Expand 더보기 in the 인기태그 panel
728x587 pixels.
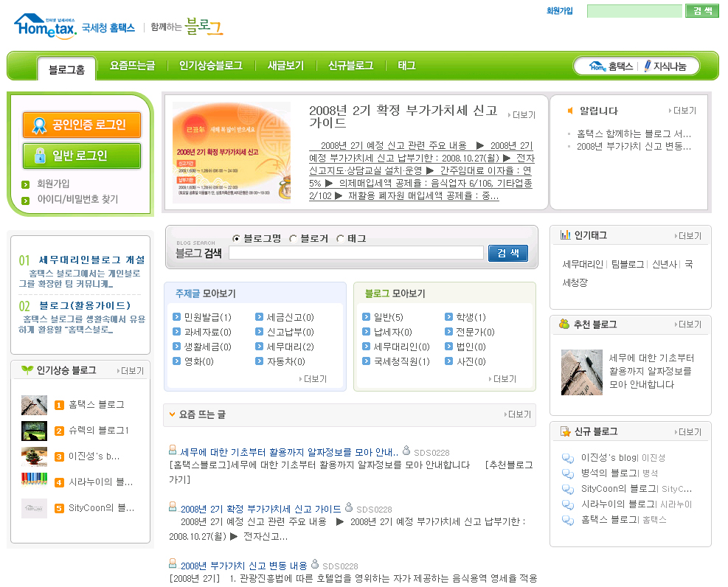click(689, 236)
